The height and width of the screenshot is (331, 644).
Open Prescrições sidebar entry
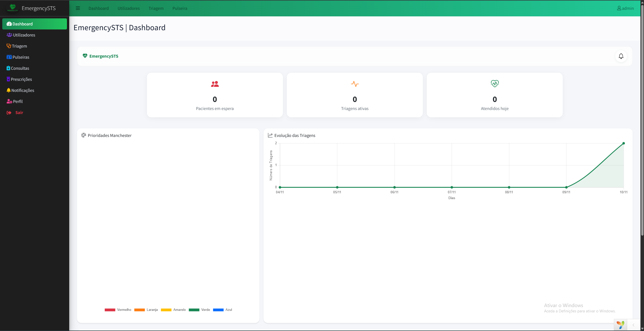point(21,79)
